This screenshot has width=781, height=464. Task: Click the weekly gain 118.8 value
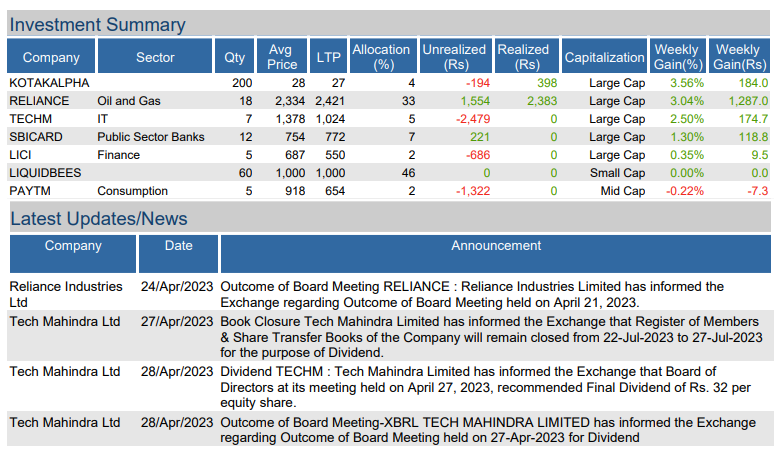click(753, 137)
